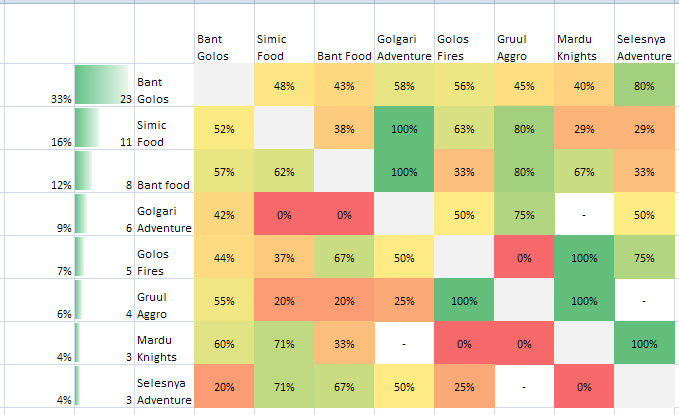This screenshot has width=679, height=415.
Task: Click the Gruul Aggro row label
Action: click(163, 300)
